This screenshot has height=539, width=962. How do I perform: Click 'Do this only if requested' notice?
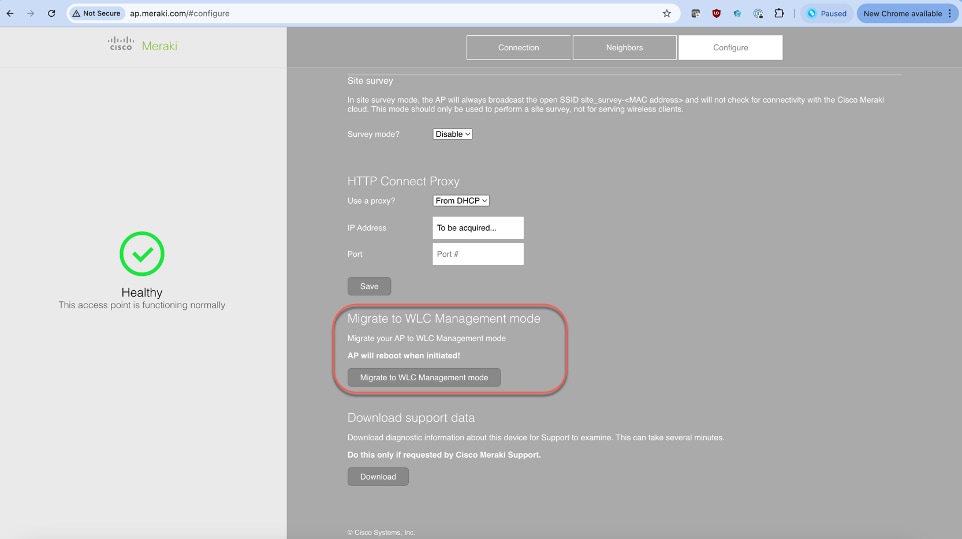[x=444, y=454]
